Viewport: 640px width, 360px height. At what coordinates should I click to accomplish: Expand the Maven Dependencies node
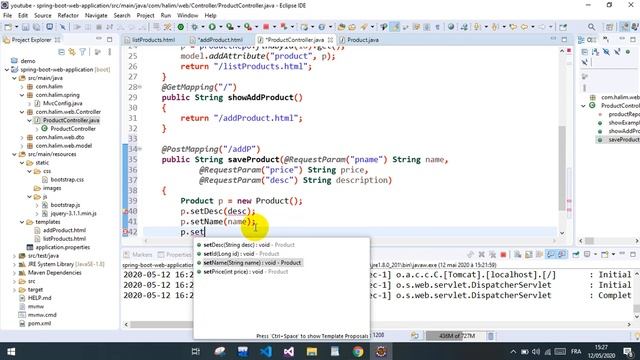coord(14,273)
